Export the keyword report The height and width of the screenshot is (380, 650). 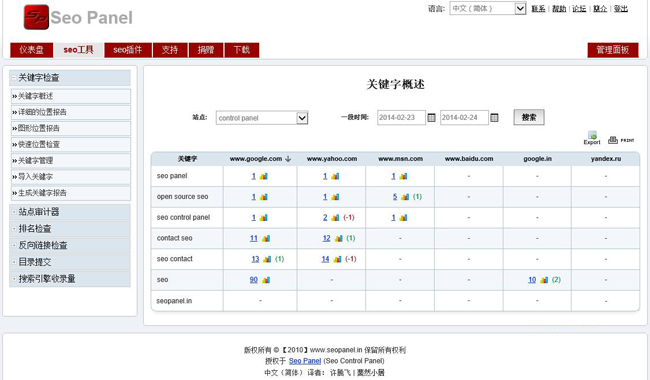592,138
